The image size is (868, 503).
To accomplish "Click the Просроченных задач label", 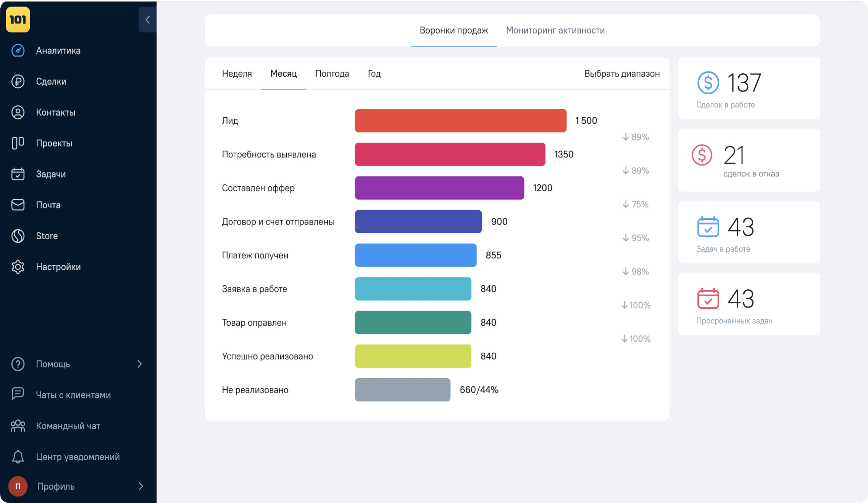I will tap(734, 321).
